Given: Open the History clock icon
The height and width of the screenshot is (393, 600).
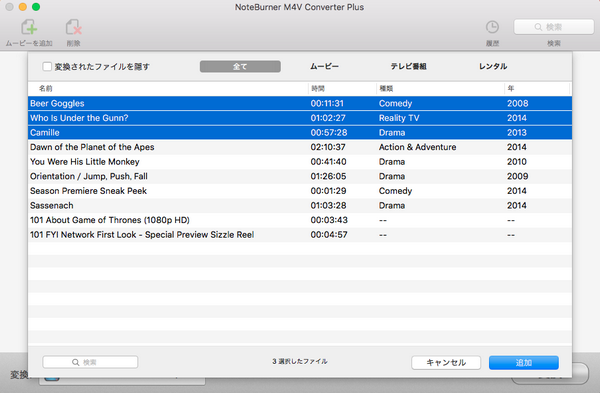Looking at the screenshot, I should [492, 27].
